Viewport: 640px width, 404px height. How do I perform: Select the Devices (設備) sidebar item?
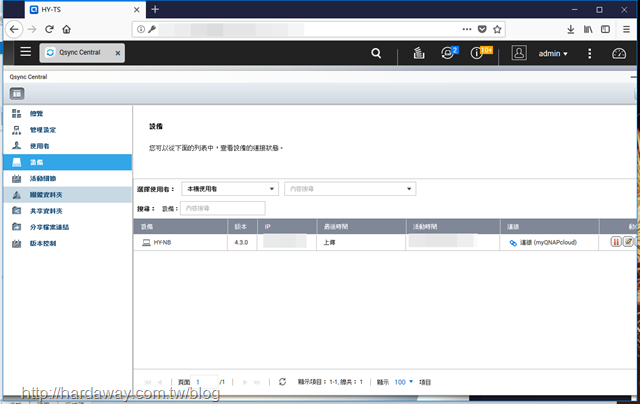67,162
